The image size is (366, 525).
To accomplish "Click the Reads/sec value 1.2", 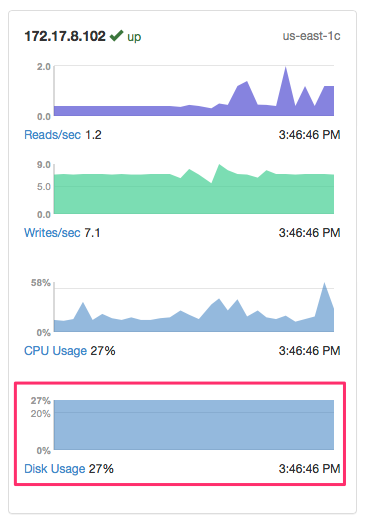I will click(93, 135).
